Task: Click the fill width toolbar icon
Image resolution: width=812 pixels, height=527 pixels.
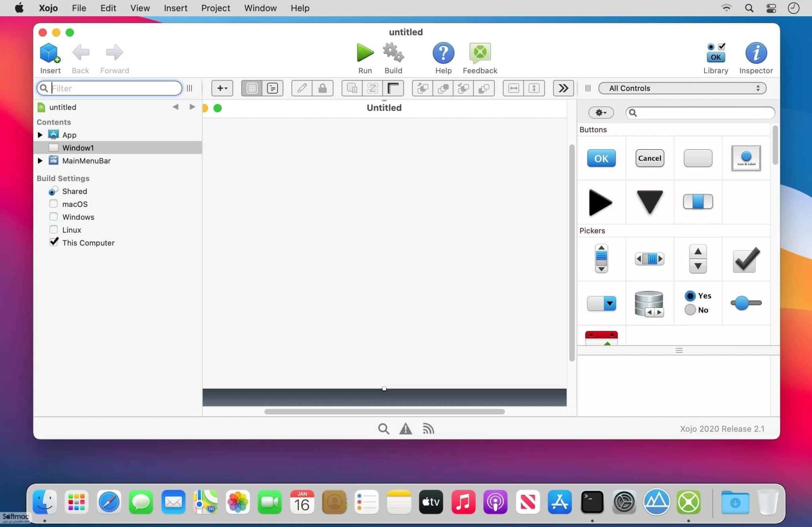Action: tap(513, 88)
